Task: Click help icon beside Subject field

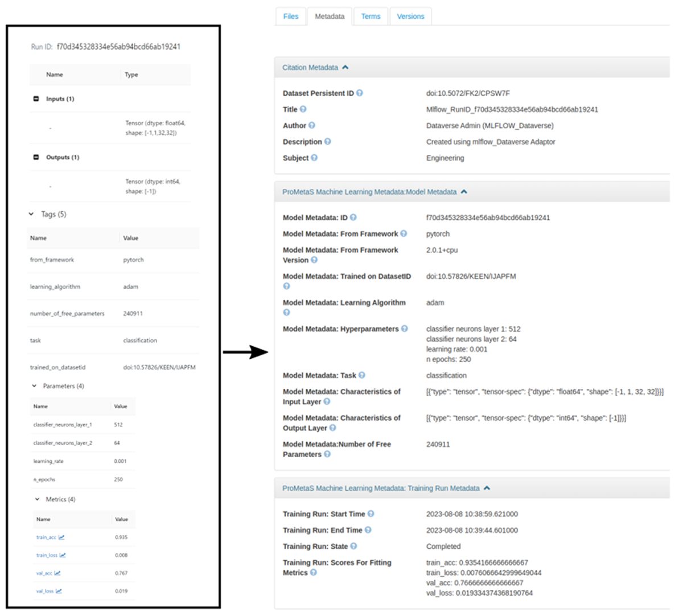Action: tap(314, 158)
